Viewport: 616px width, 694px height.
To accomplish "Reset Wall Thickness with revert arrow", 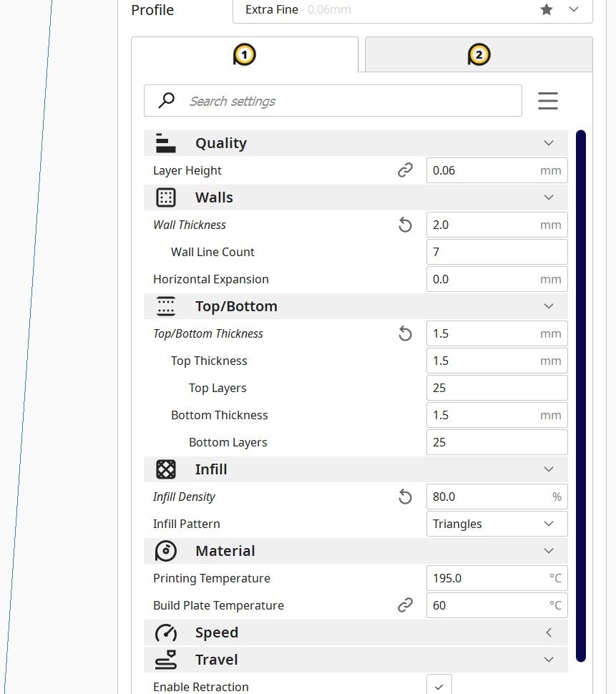I will 405,225.
